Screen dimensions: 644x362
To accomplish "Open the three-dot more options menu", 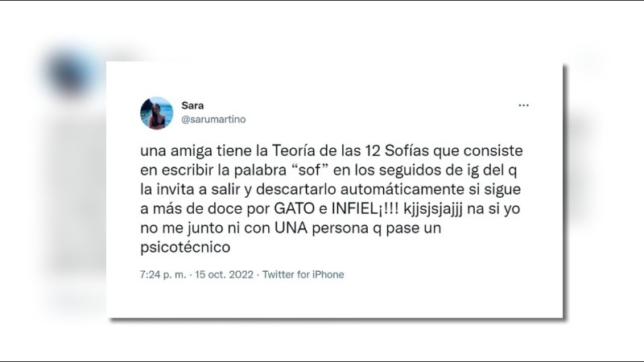I will (x=523, y=105).
